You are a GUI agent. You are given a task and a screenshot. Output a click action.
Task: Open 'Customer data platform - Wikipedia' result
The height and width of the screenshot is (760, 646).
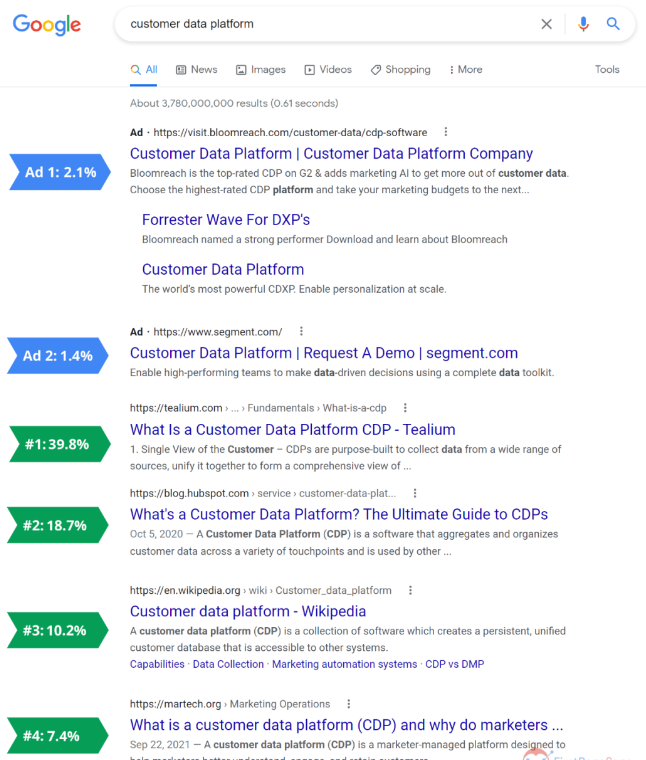coord(248,612)
